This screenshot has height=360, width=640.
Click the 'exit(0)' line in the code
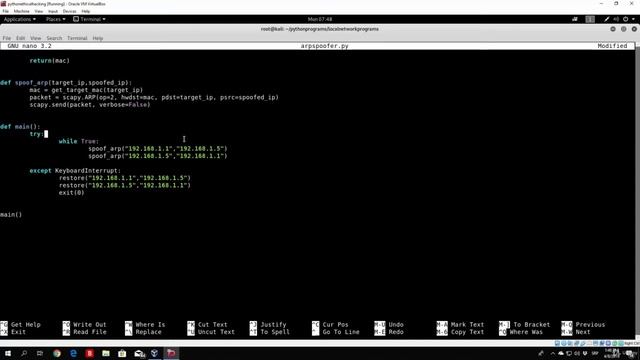(71, 193)
